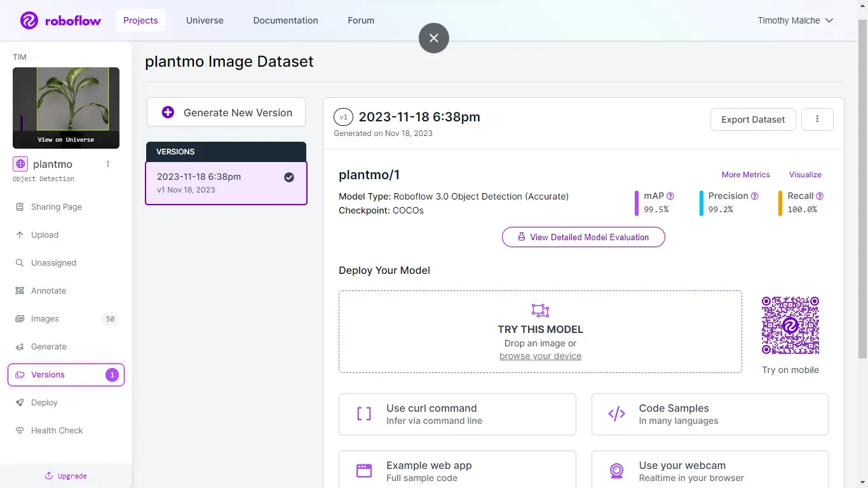Click the Deploy rocket icon

pyautogui.click(x=19, y=403)
